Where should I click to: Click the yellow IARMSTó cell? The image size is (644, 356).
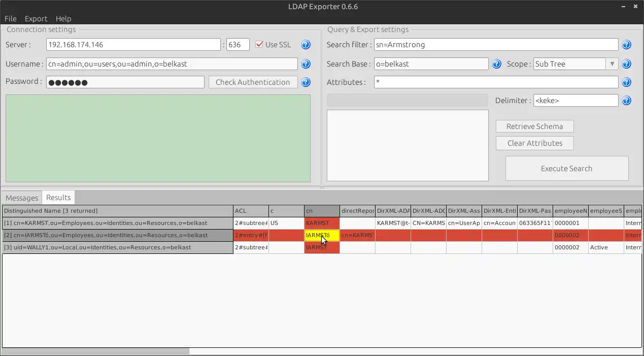point(322,235)
